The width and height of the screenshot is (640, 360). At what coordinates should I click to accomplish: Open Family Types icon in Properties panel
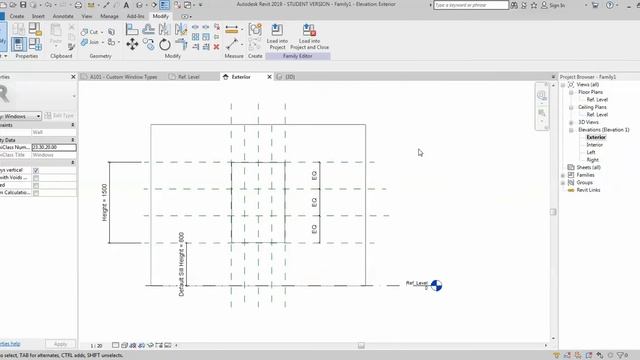(35, 44)
